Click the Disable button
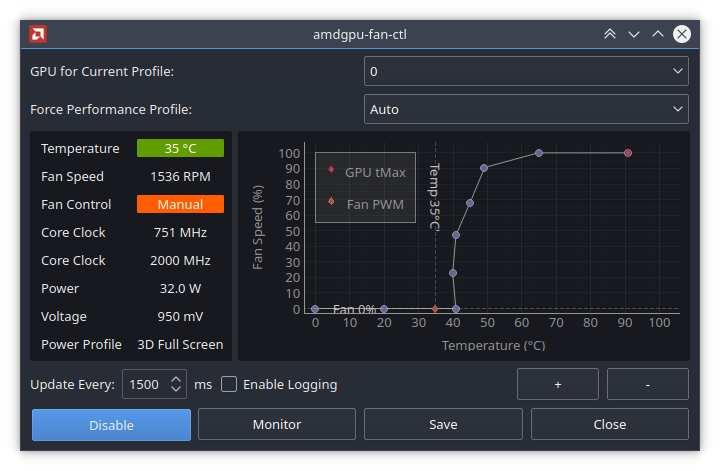The height and width of the screenshot is (471, 720). [112, 425]
